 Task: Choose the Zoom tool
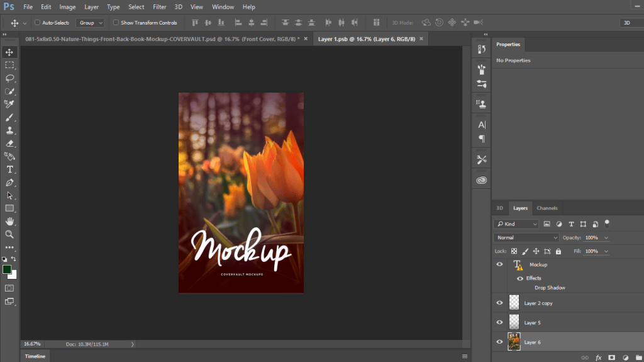[9, 234]
